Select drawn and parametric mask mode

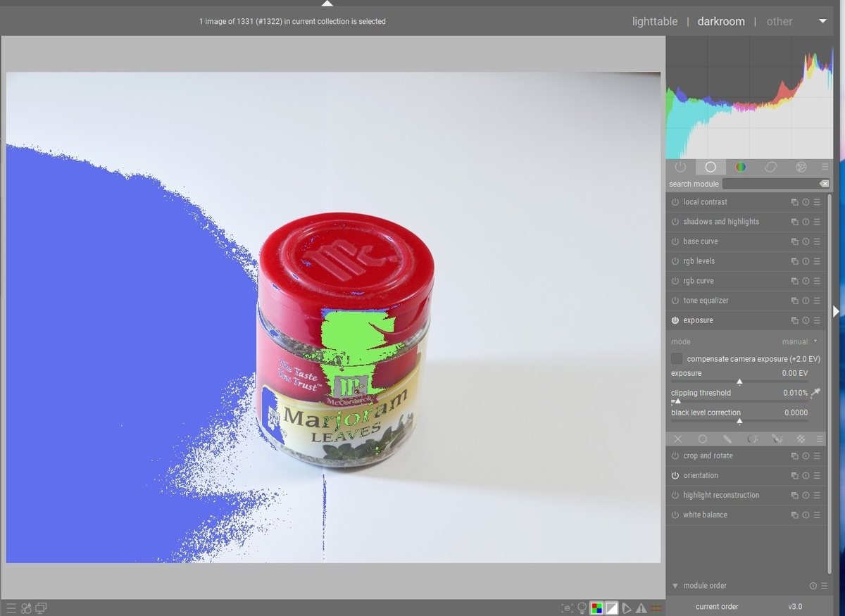pyautogui.click(x=777, y=439)
